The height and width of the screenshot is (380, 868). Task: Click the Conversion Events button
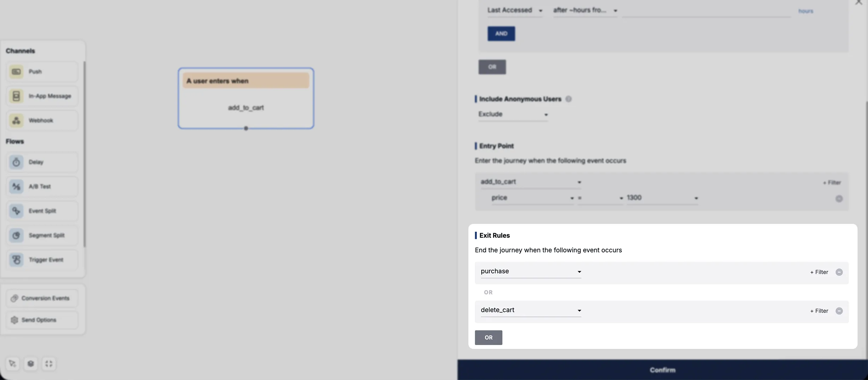tap(42, 298)
